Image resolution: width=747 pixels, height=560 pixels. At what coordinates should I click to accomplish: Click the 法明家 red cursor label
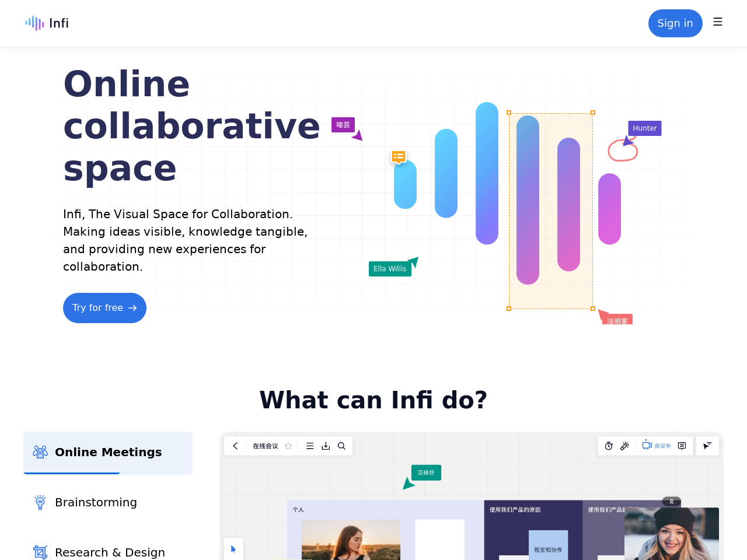617,320
